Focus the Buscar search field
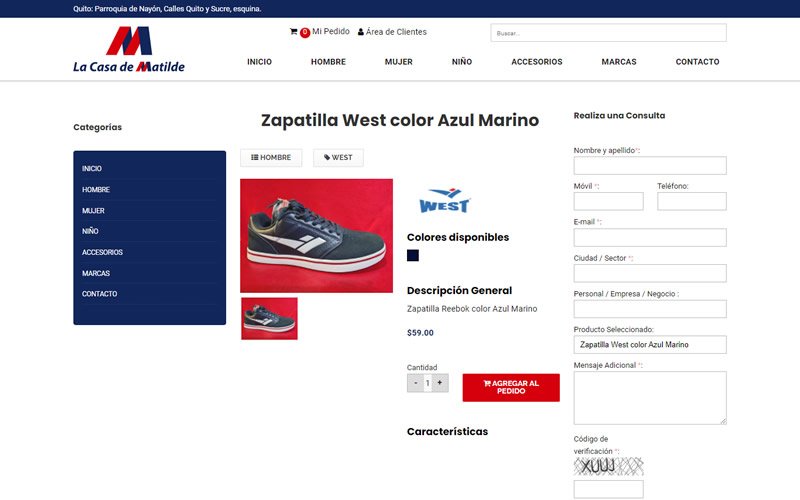 [x=609, y=33]
